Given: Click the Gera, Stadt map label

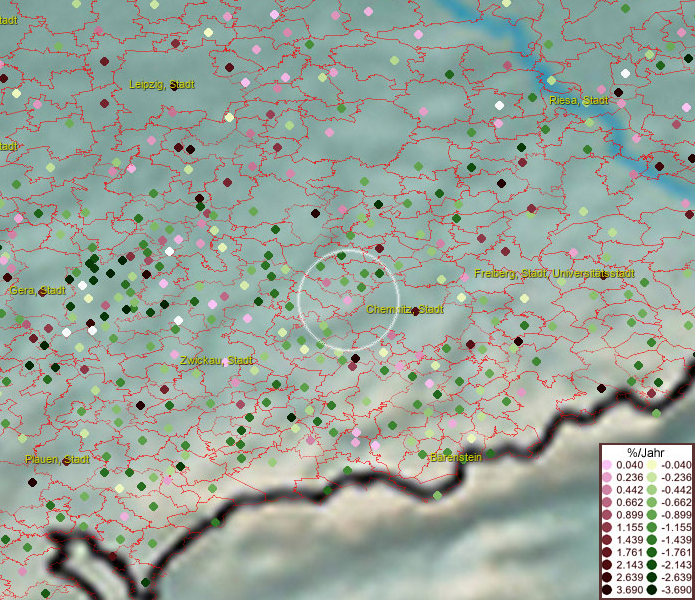Looking at the screenshot, I should pos(38,291).
